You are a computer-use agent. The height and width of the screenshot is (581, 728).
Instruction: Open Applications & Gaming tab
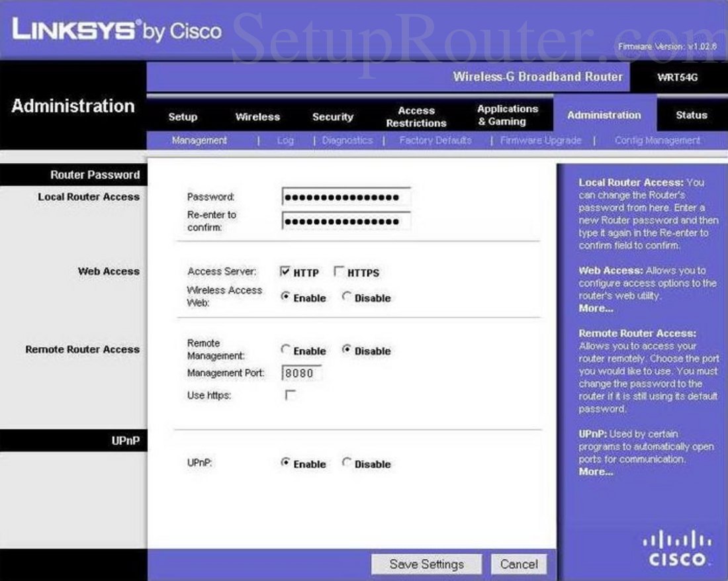(508, 115)
